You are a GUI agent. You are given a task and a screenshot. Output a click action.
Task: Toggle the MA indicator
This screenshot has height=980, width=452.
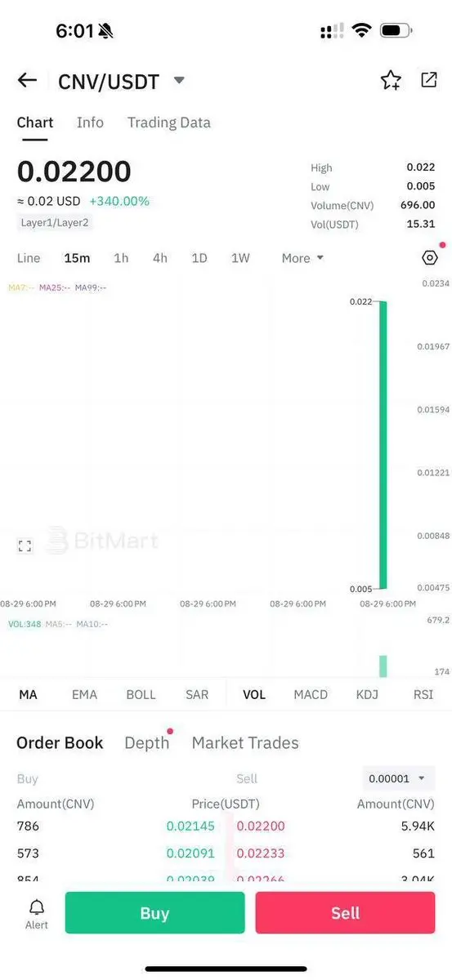click(28, 695)
